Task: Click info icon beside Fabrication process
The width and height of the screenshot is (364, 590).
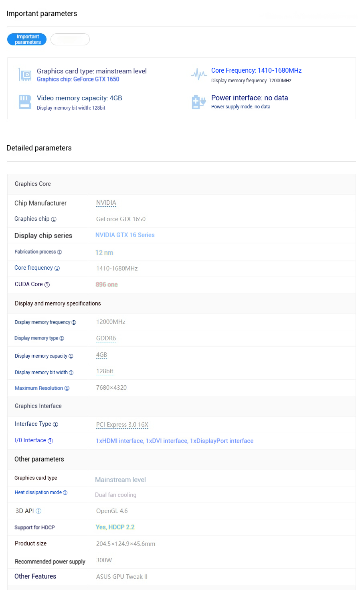Action: pos(59,252)
